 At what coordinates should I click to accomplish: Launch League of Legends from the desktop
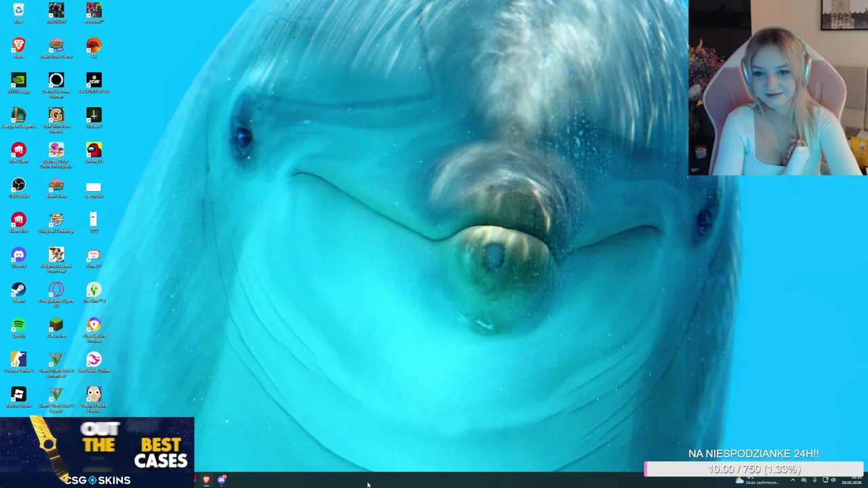click(18, 117)
